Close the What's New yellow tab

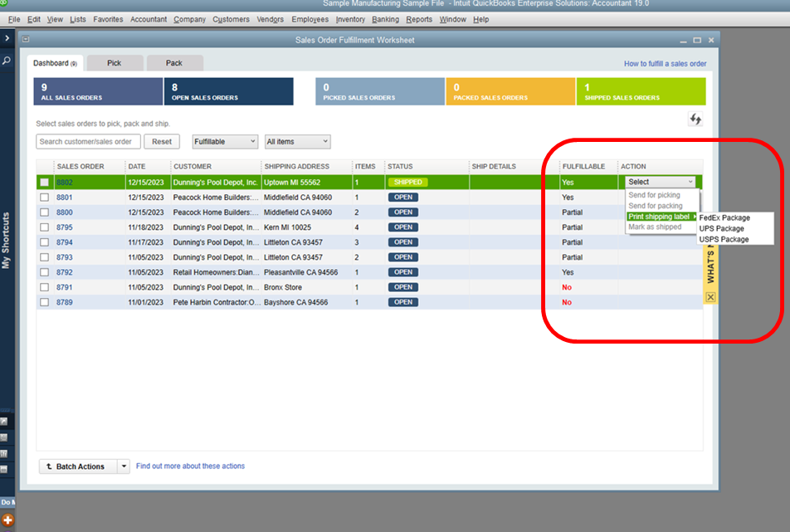coord(710,297)
